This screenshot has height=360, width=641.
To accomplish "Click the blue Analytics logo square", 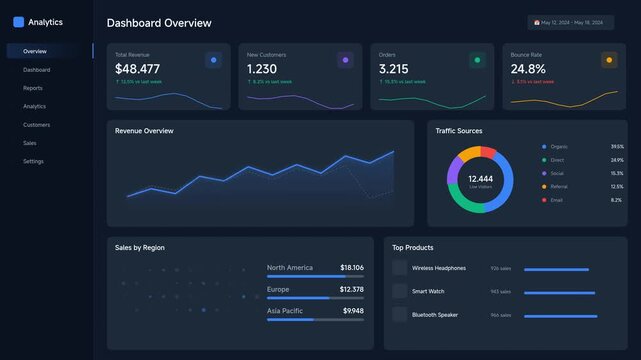I will pyautogui.click(x=18, y=22).
